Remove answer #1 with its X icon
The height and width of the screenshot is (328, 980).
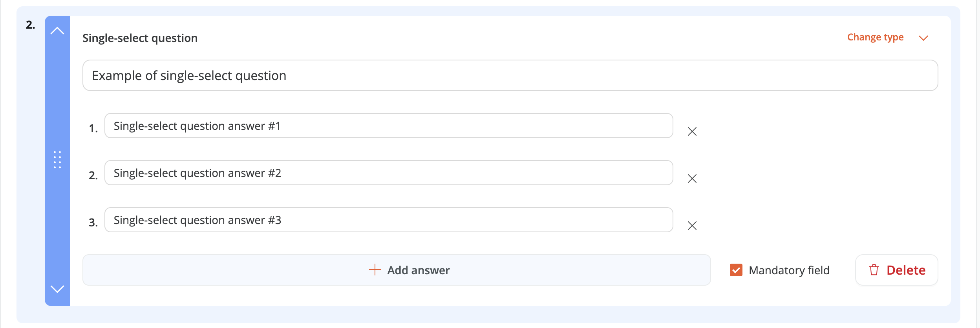[692, 131]
